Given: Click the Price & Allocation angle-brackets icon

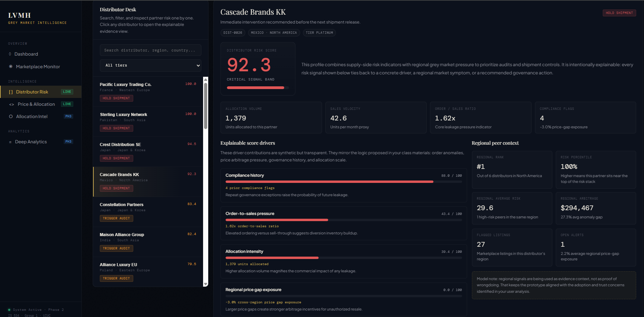Looking at the screenshot, I should click(x=12, y=104).
